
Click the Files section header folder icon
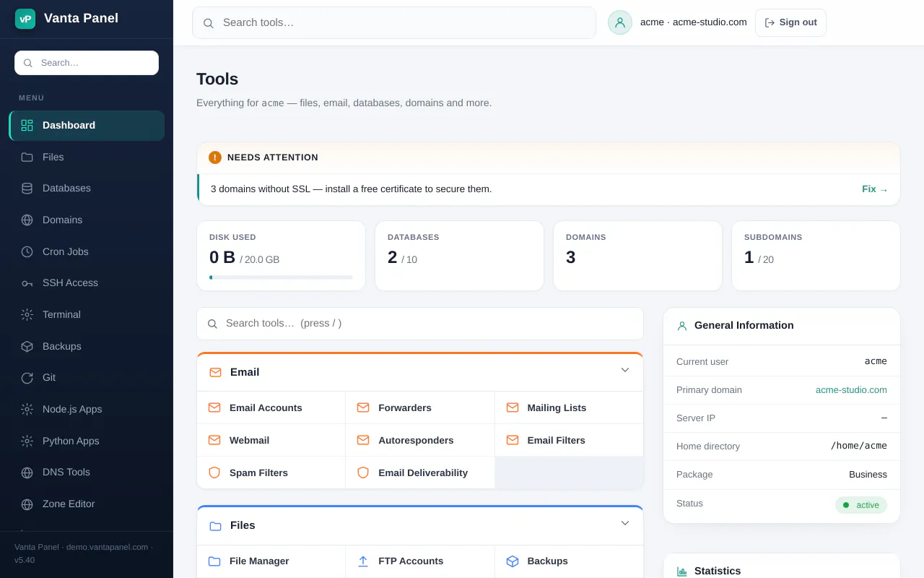coord(215,526)
